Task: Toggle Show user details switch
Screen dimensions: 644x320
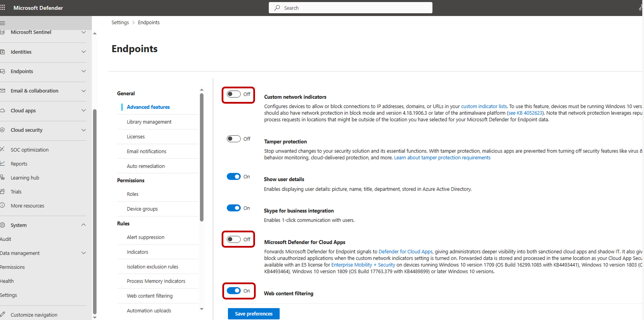Action: [233, 177]
